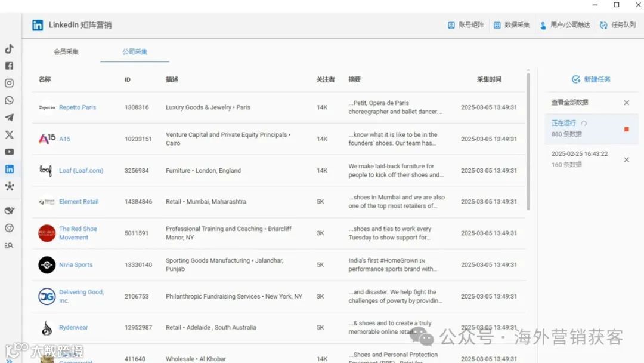
Task: Click the LinkedIn logo in header
Action: pyautogui.click(x=38, y=25)
